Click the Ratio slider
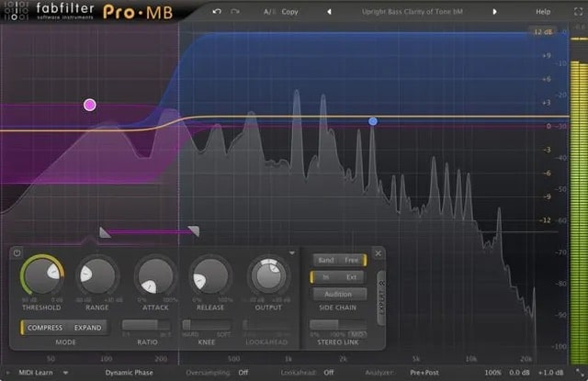Screen dimensions: 588x381 click(x=146, y=325)
